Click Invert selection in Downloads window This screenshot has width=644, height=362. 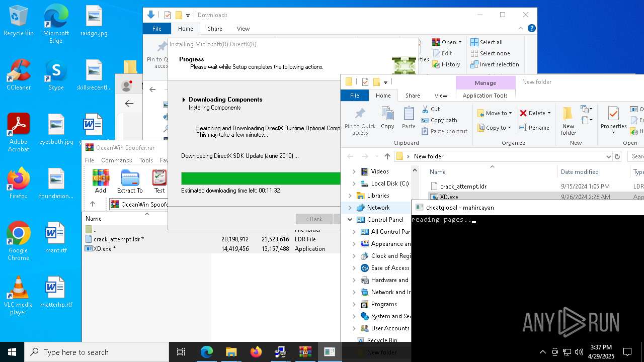coord(495,64)
